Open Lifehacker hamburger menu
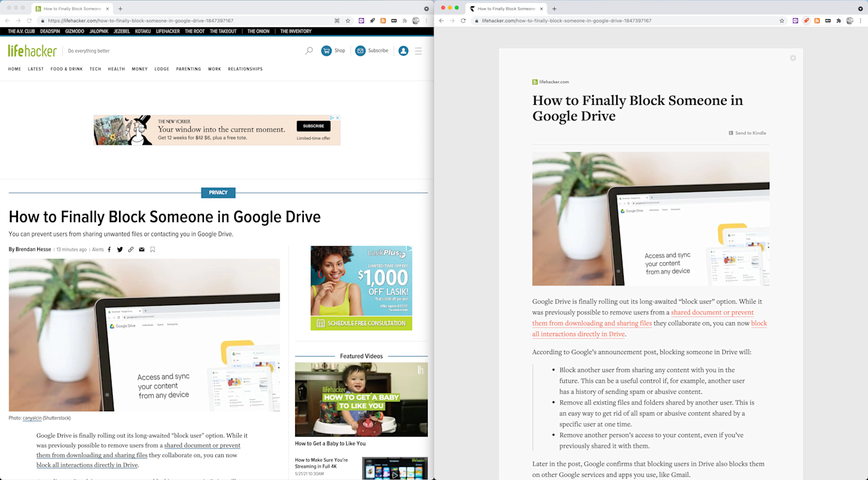Image resolution: width=868 pixels, height=480 pixels. (x=418, y=51)
